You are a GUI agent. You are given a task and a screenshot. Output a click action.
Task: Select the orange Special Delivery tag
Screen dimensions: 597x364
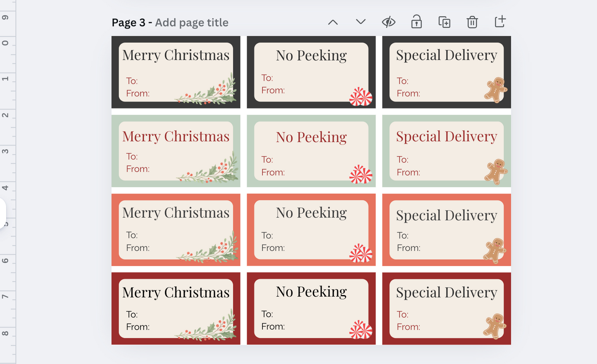446,230
